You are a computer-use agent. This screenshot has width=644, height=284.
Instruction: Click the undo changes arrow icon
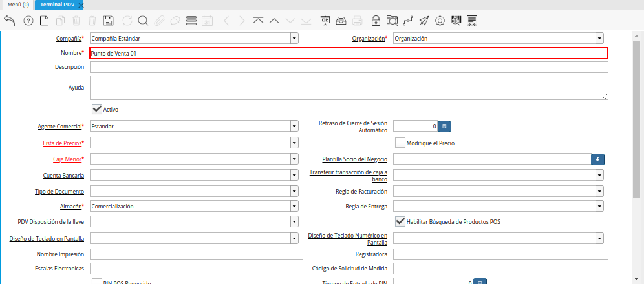coord(10,21)
